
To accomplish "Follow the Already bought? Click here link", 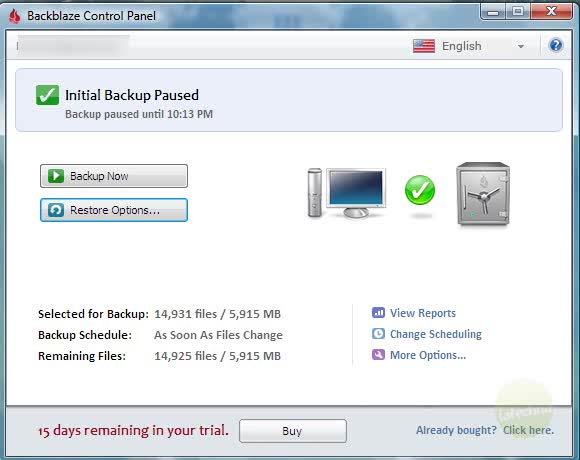I will tap(485, 430).
